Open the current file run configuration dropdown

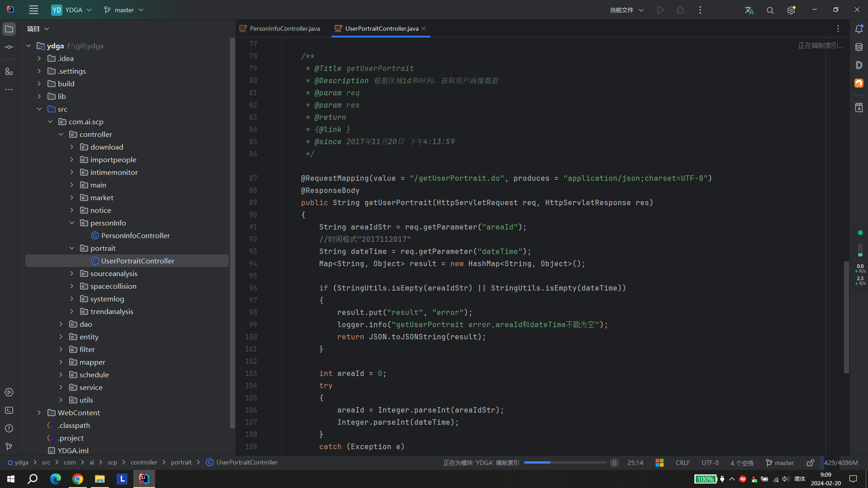[626, 10]
